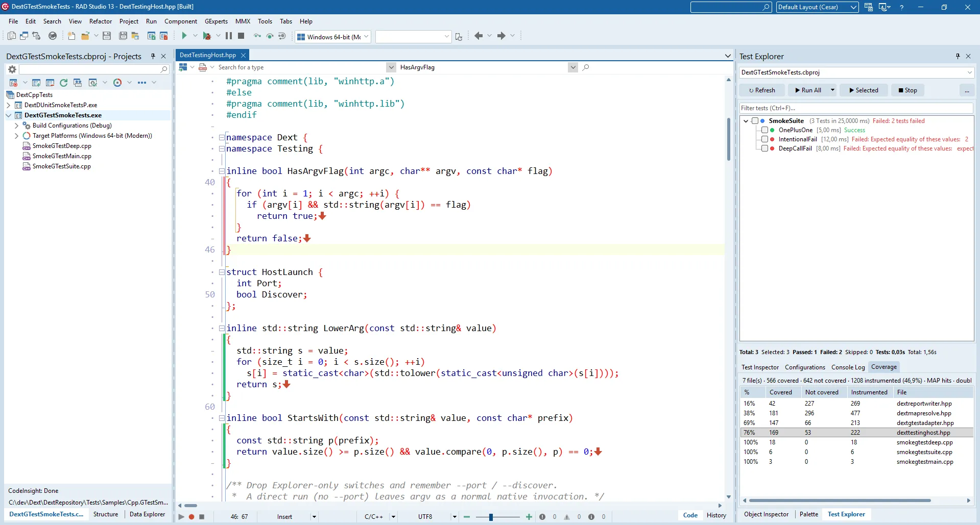Click the Save file icon

tap(107, 36)
